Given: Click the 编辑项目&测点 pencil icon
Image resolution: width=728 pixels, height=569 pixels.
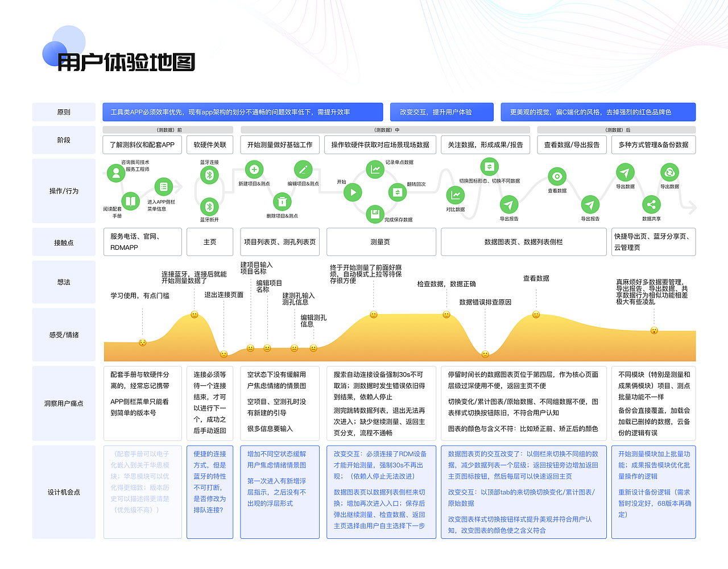Looking at the screenshot, I should pos(303,170).
